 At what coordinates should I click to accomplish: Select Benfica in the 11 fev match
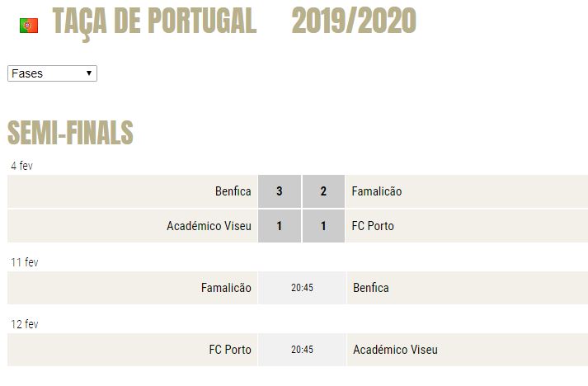click(371, 288)
